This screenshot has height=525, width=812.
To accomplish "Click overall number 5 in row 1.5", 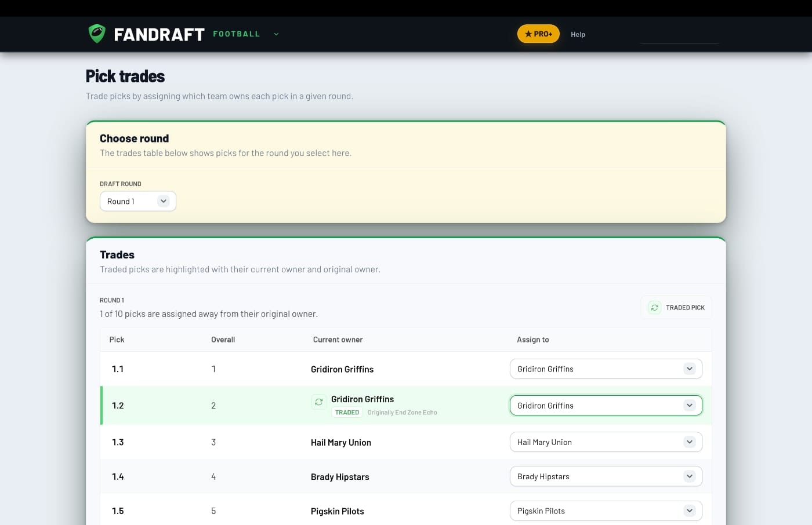I will [x=213, y=511].
